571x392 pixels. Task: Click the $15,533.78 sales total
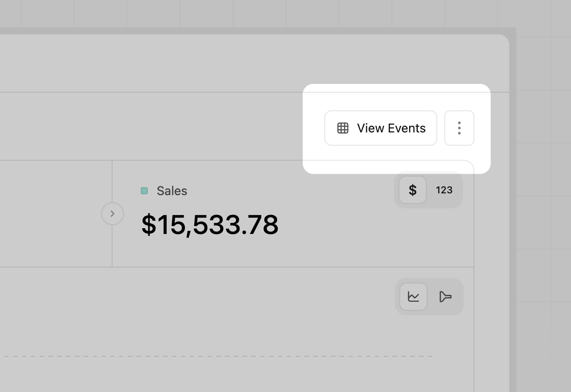coord(210,225)
